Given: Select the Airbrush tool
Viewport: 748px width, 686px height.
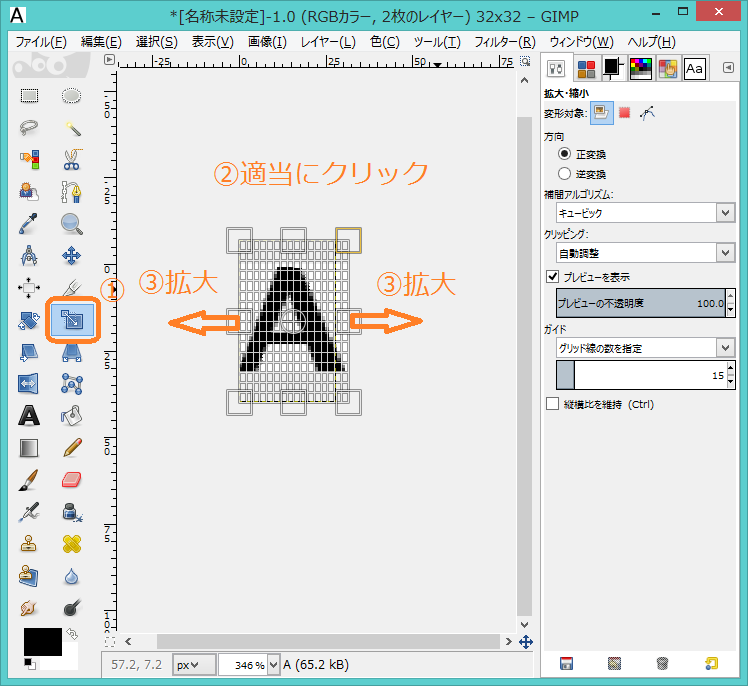Looking at the screenshot, I should click(29, 512).
